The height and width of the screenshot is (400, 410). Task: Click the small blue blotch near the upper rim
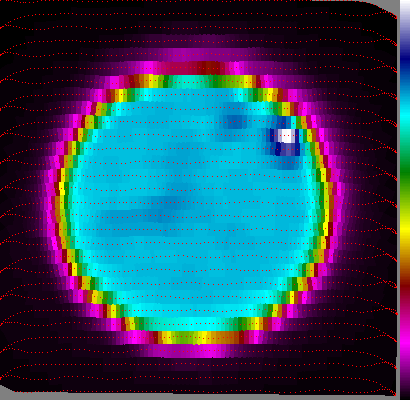pyautogui.click(x=235, y=121)
